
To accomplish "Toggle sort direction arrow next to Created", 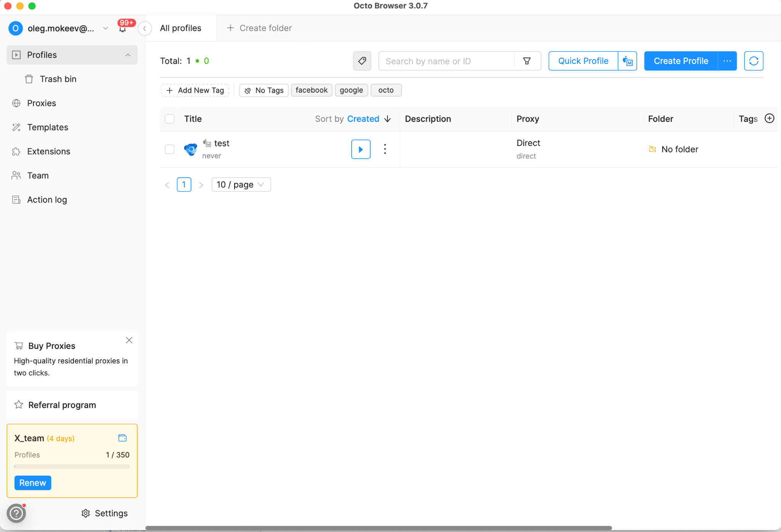I will coord(387,119).
